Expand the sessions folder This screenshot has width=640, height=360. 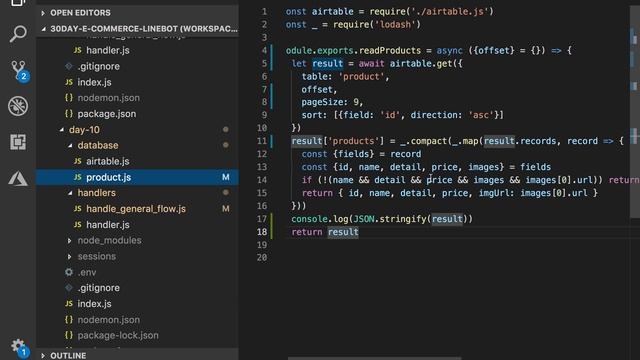69,256
